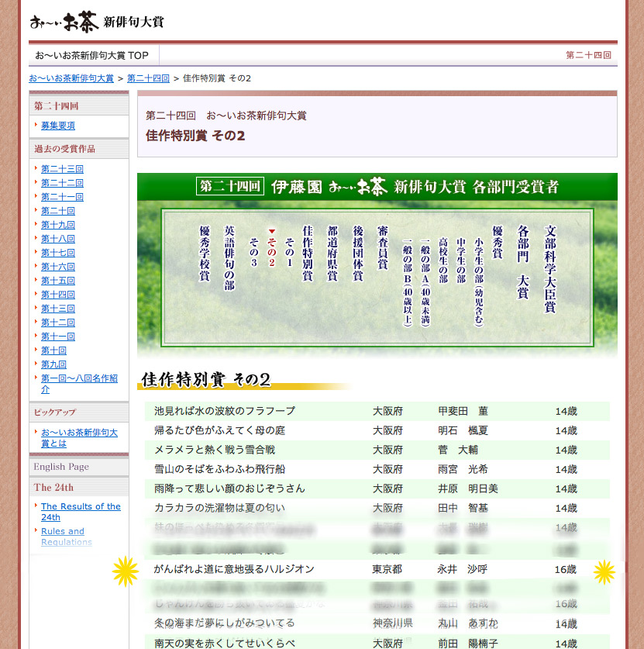Click the author name 永井 沙呼
Screen dimensions: 644x649
pos(463,570)
